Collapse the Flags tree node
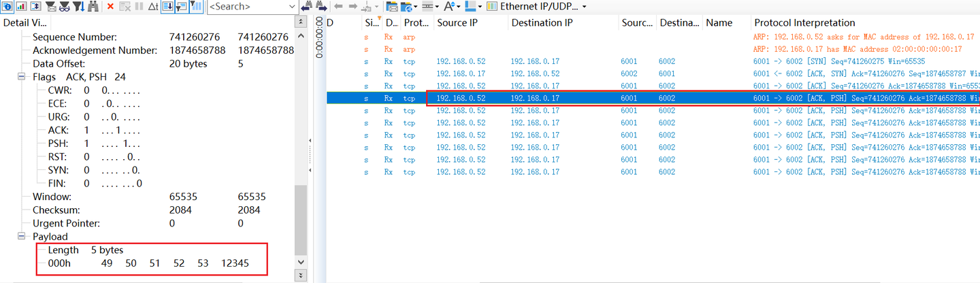The image size is (980, 283). (x=22, y=77)
